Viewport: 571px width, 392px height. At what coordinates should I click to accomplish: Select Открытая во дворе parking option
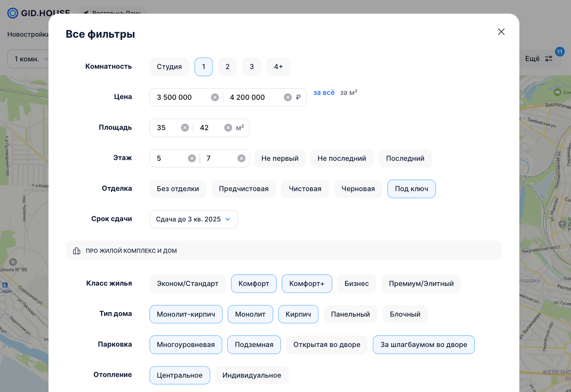pyautogui.click(x=327, y=345)
